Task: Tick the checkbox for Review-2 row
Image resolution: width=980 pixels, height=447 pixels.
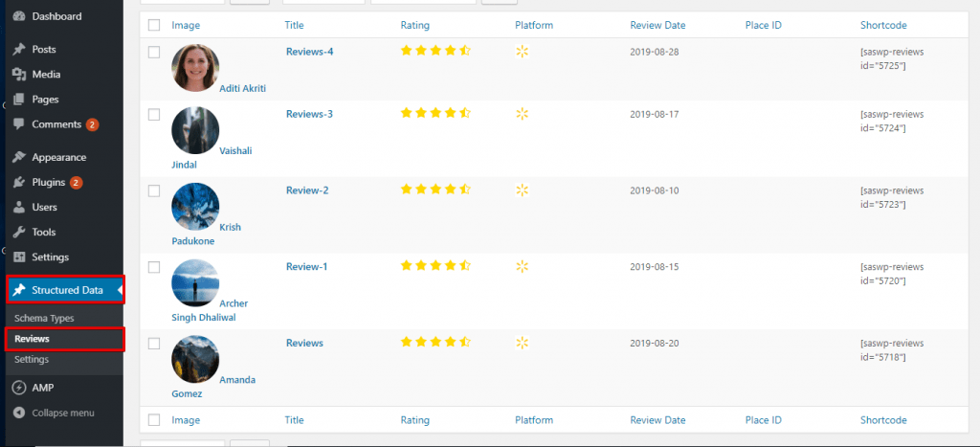Action: [x=154, y=190]
